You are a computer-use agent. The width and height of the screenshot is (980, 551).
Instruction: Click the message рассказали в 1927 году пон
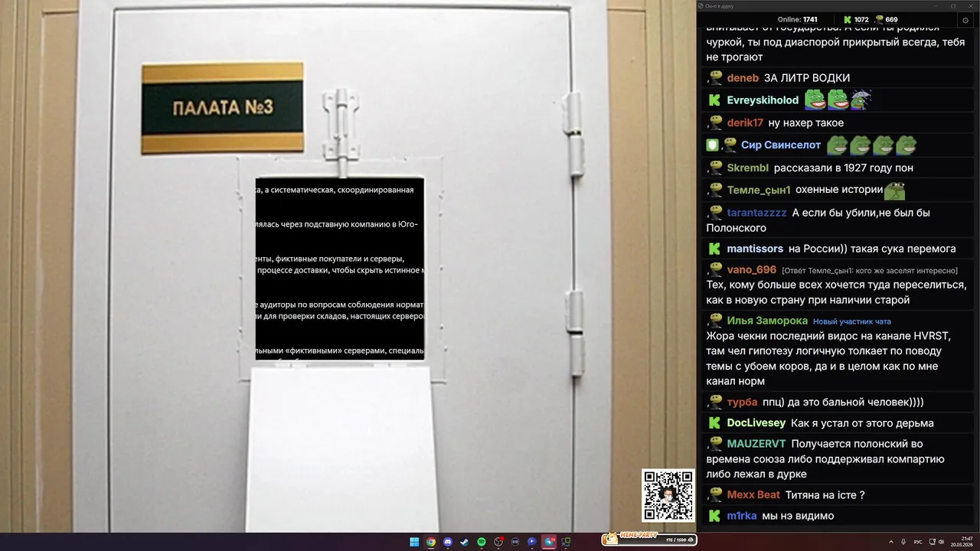click(844, 168)
